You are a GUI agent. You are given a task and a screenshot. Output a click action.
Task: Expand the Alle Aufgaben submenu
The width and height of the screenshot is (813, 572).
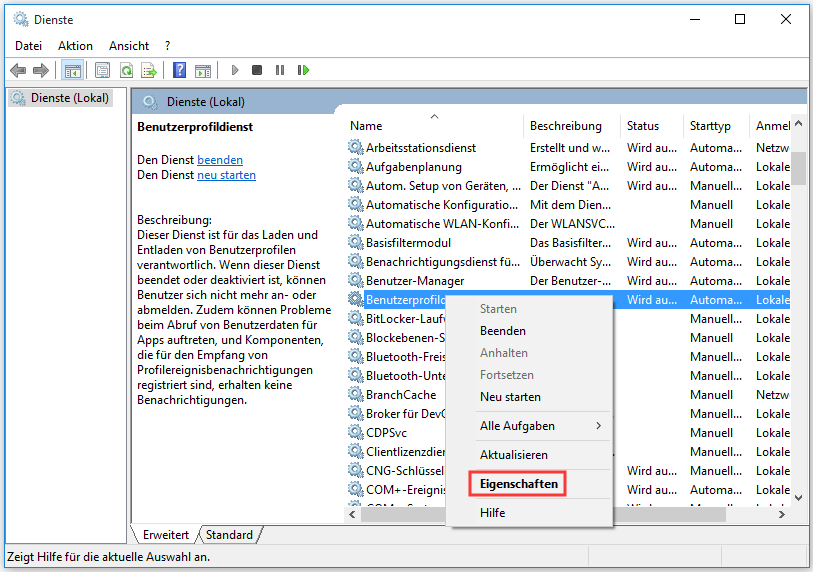pos(529,426)
